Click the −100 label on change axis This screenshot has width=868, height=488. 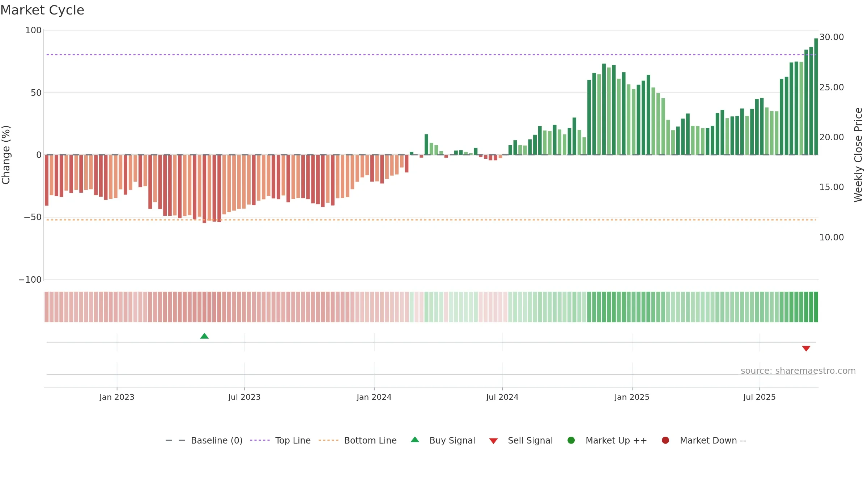click(x=30, y=280)
